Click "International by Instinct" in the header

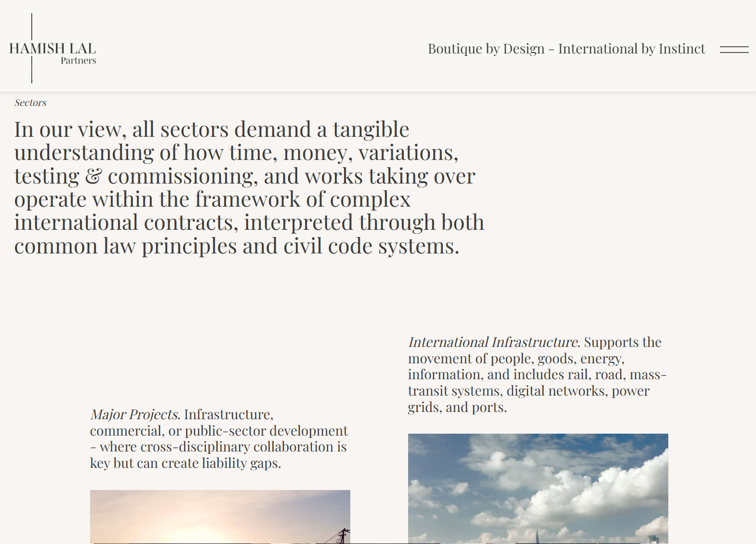(x=631, y=49)
